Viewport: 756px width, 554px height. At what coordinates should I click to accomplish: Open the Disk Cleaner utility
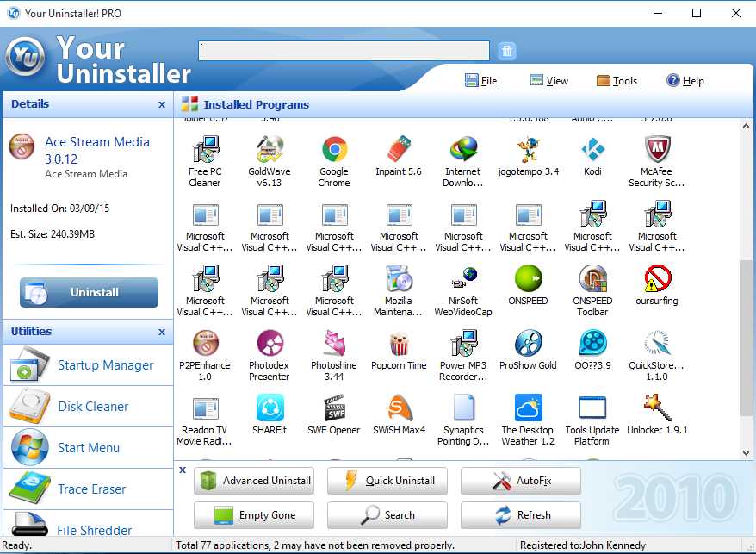pos(88,407)
